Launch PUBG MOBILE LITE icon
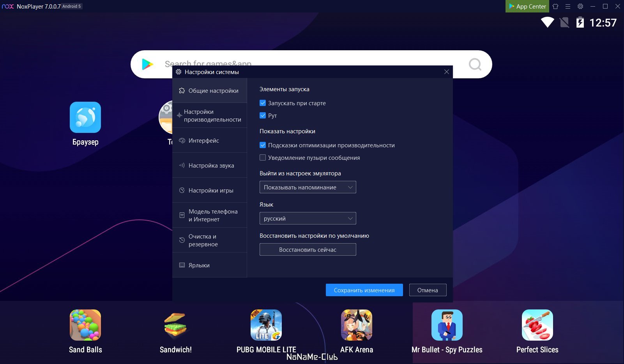This screenshot has height=364, width=624. (266, 325)
